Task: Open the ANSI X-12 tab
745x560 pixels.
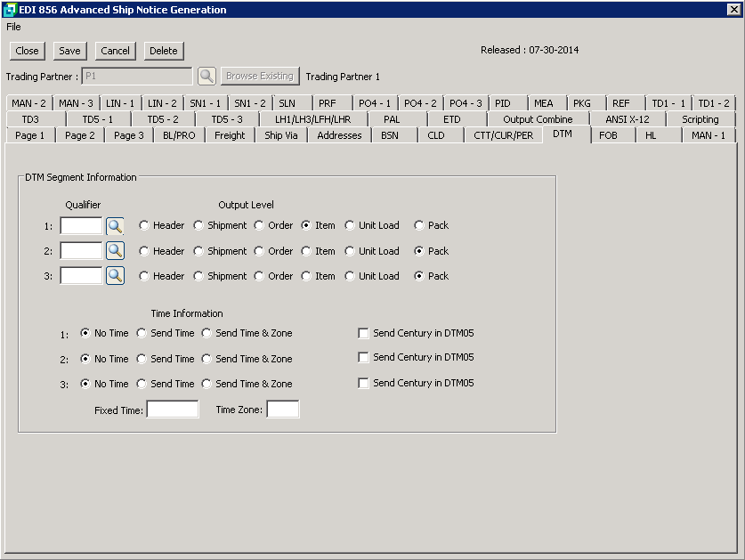Action: 628,119
